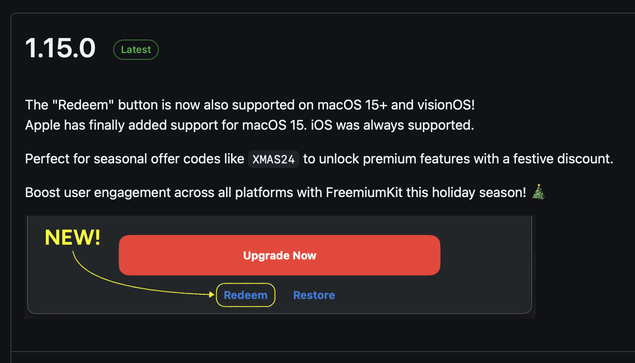635x363 pixels.
Task: Click the sentence about macOS 15+ and visionOS
Action: tap(250, 105)
